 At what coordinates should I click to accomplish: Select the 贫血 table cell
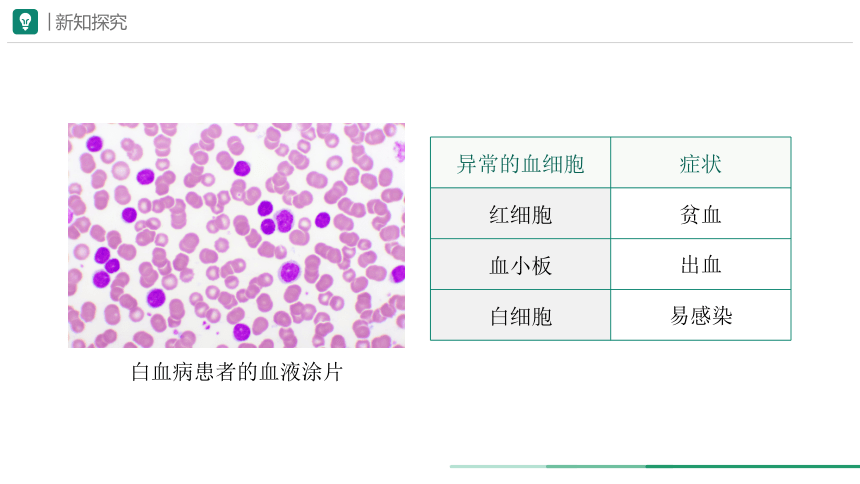tap(700, 214)
